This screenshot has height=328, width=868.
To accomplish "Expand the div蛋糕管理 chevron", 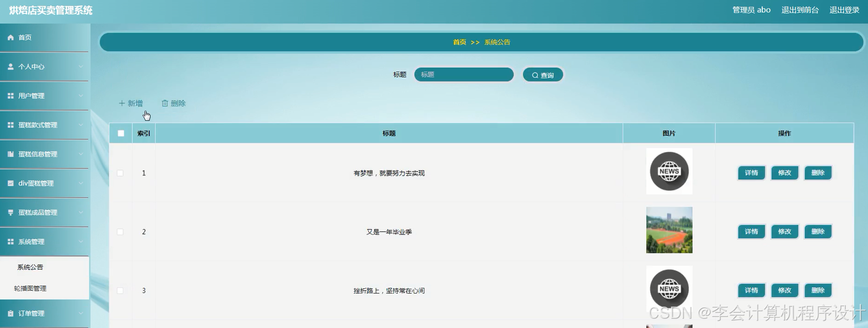I will point(81,183).
